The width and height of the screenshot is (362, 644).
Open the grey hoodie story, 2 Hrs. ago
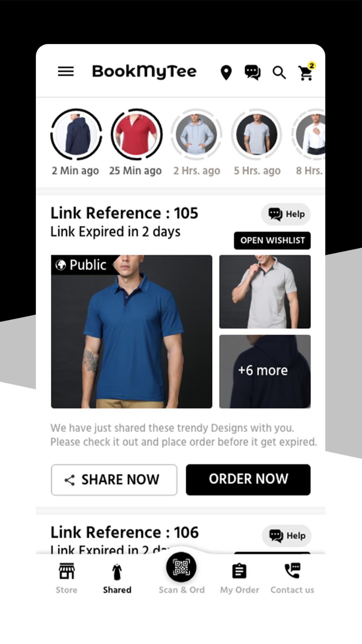(196, 134)
